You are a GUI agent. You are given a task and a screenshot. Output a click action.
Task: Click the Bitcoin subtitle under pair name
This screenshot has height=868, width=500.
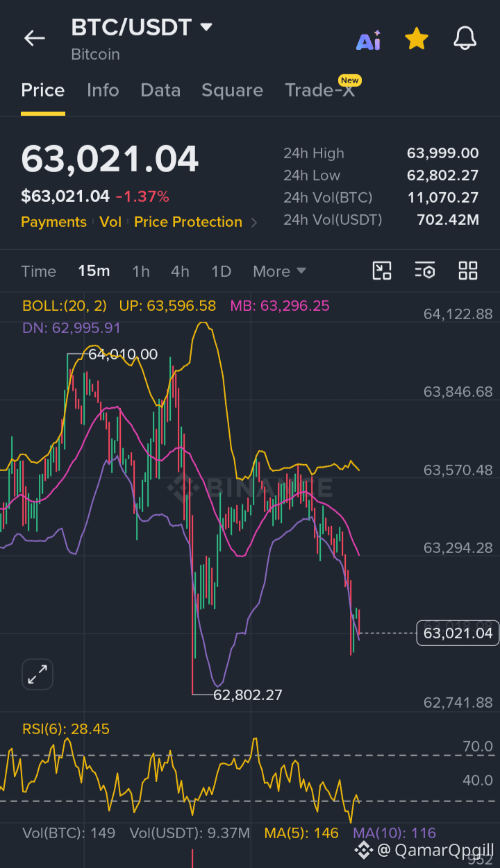(x=96, y=54)
